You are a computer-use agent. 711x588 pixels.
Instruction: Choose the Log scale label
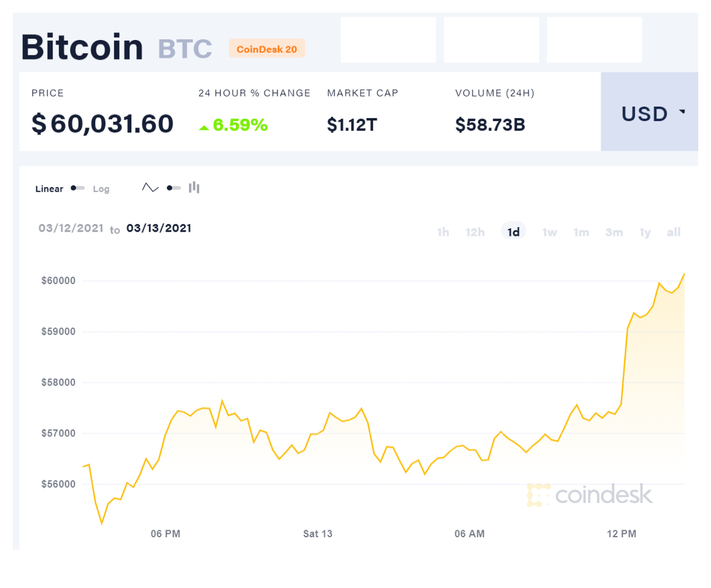pyautogui.click(x=101, y=189)
